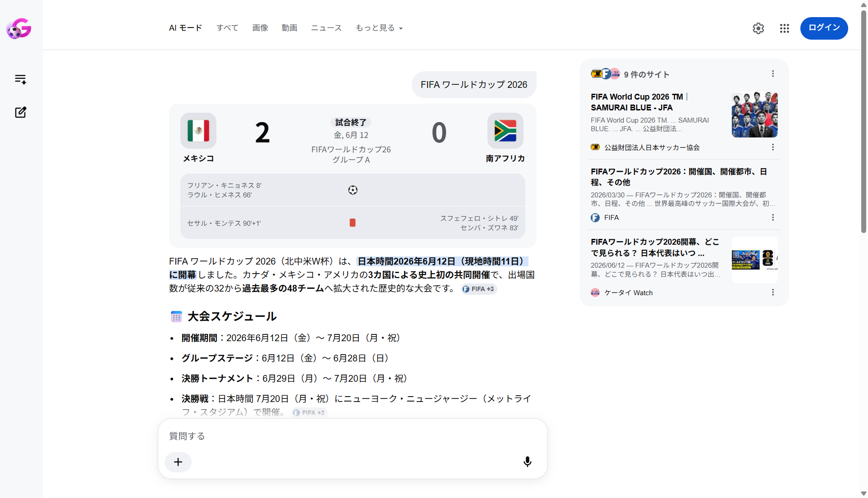Screen dimensions: 868x498
Task: Switch to the 画像 tab
Action: tap(260, 28)
